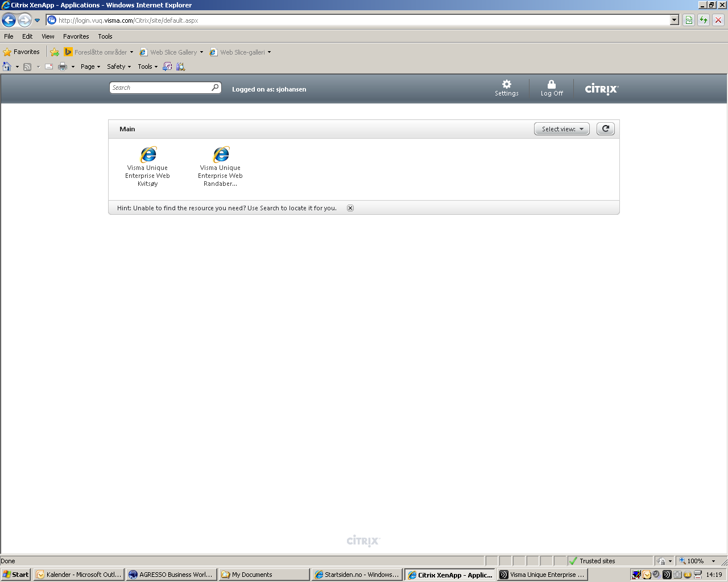Print the page using printer icon
The width and height of the screenshot is (728, 582).
click(x=63, y=66)
